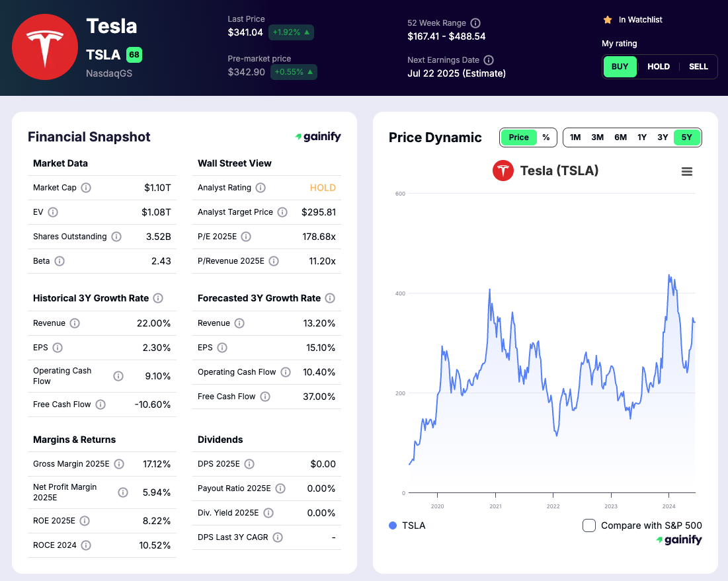Screen dimensions: 728x581
Task: Click info icon beside ROE 2025E
Action: tap(85, 521)
